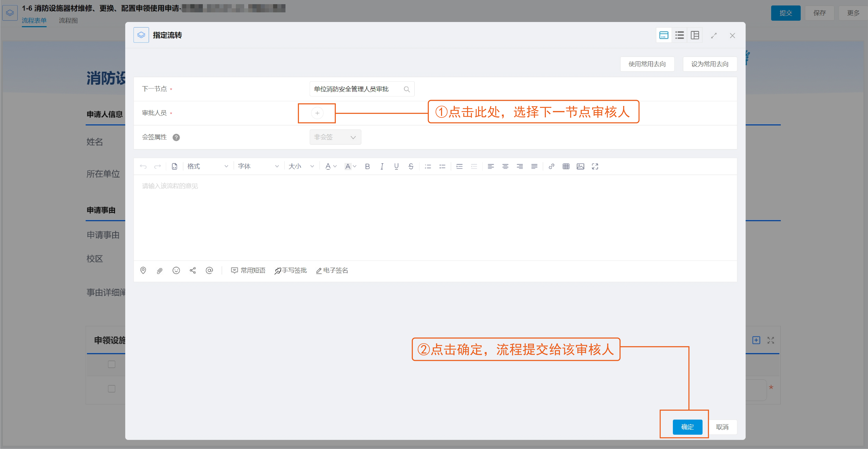Click the 确定 button
The image size is (868, 449).
[687, 427]
